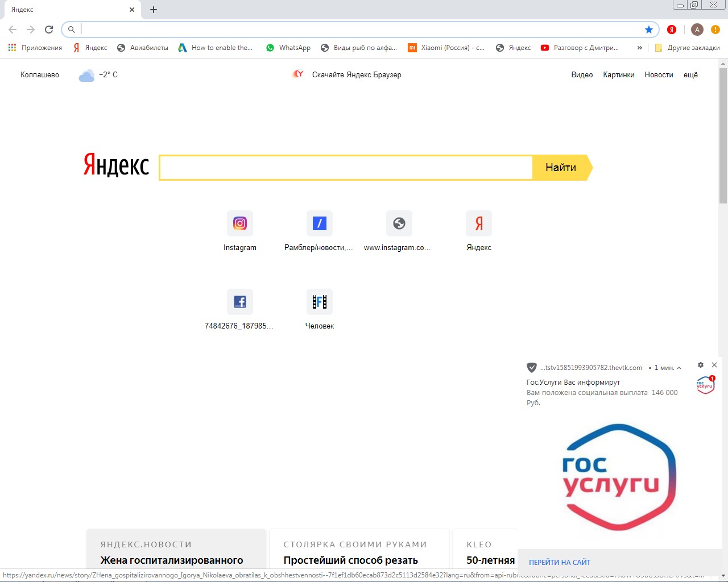Image resolution: width=728 pixels, height=582 pixels.
Task: Click the Yandex Browser logo icon
Action: coord(298,74)
